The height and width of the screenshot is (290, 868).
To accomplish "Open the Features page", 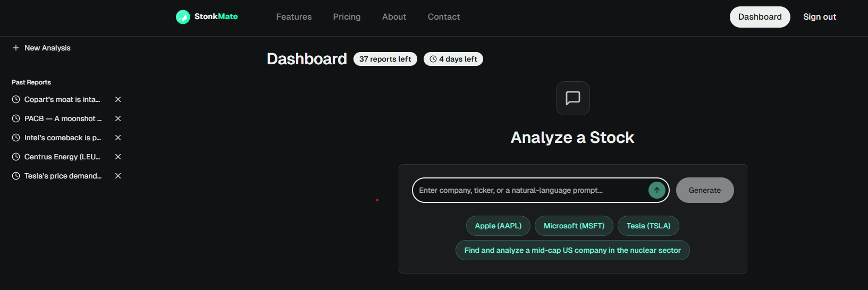I will (294, 17).
